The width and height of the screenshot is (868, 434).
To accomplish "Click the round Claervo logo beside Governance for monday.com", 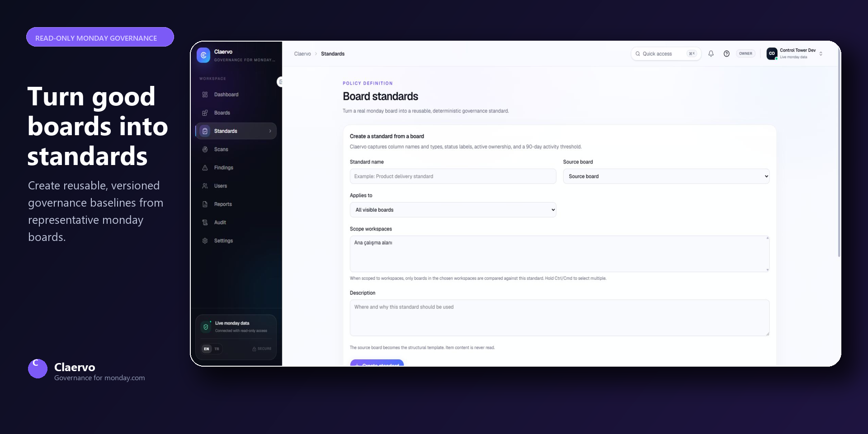I will click(x=38, y=368).
